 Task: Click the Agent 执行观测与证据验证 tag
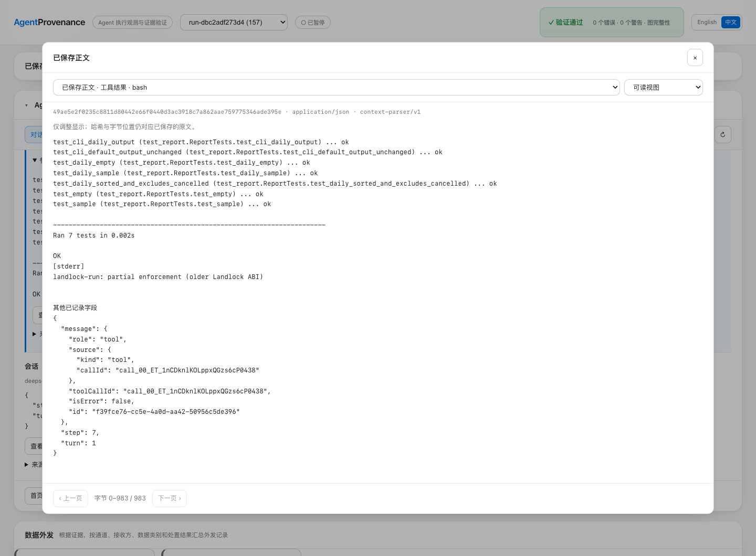[132, 23]
